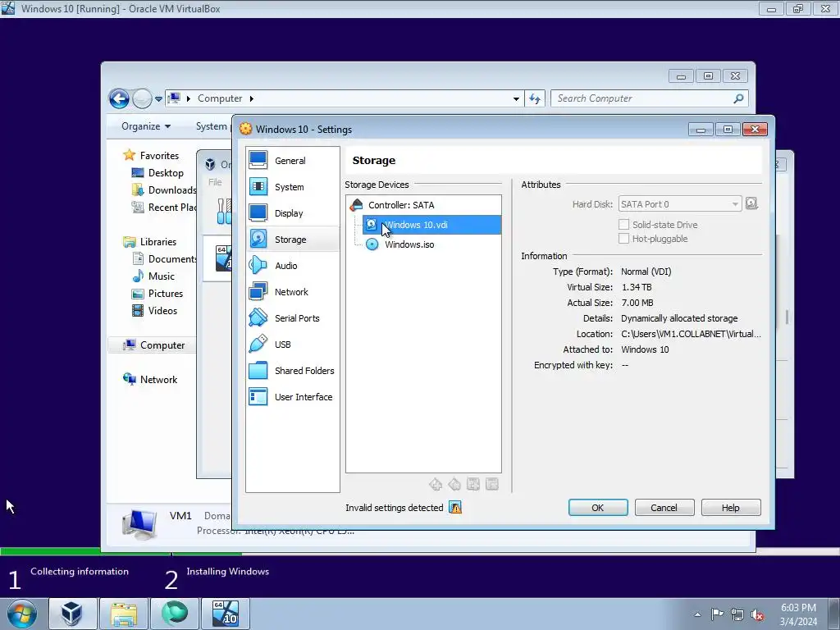
Task: Enable the Hot-pluggable checkbox
Action: 623,239
